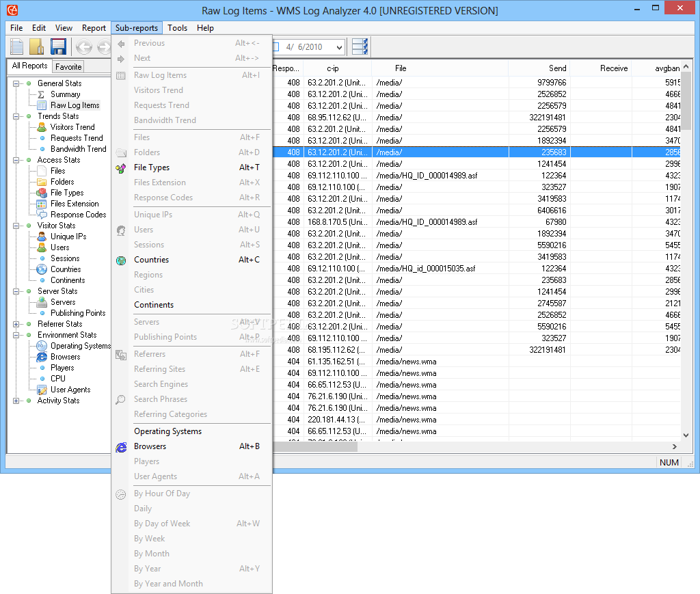Collapse the General Stats tree node

[x=16, y=83]
